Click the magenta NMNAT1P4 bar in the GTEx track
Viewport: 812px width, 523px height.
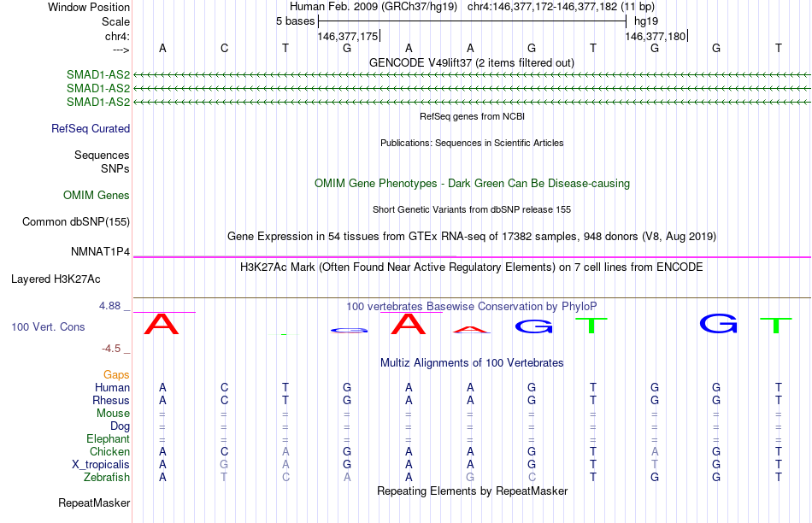pos(472,257)
